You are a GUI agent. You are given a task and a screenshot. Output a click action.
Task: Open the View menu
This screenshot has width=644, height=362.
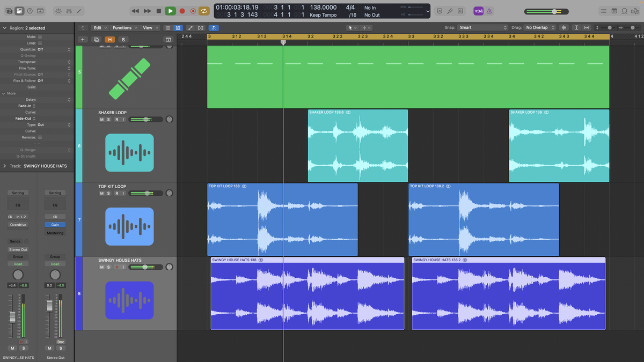point(149,28)
